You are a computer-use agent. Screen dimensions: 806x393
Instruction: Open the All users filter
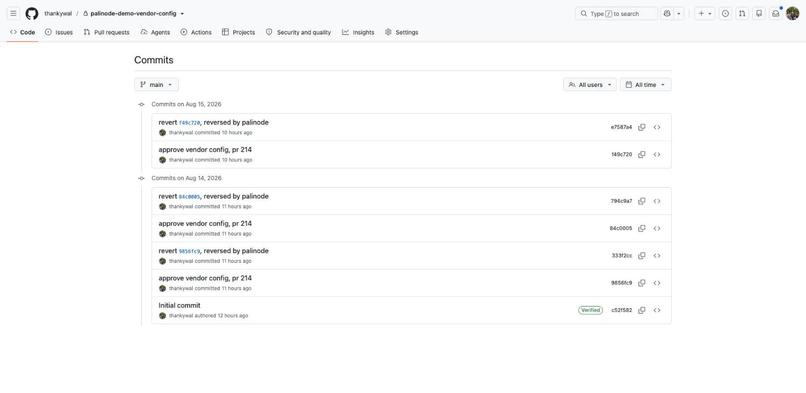click(x=590, y=85)
